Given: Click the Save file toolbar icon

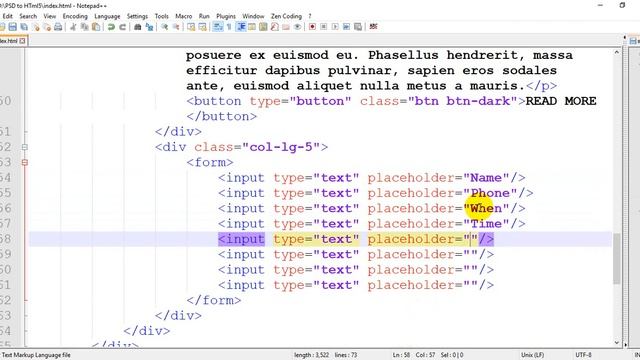Looking at the screenshot, I should coord(13,27).
